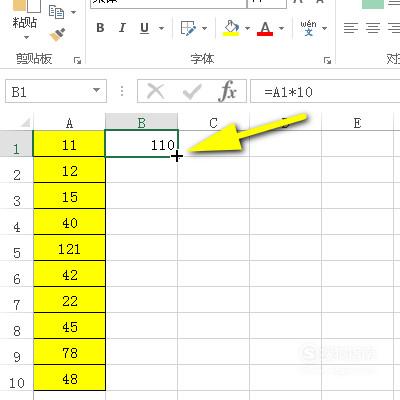This screenshot has height=400, width=400.
Task: Click the Name Box showing B1
Action: point(47,91)
